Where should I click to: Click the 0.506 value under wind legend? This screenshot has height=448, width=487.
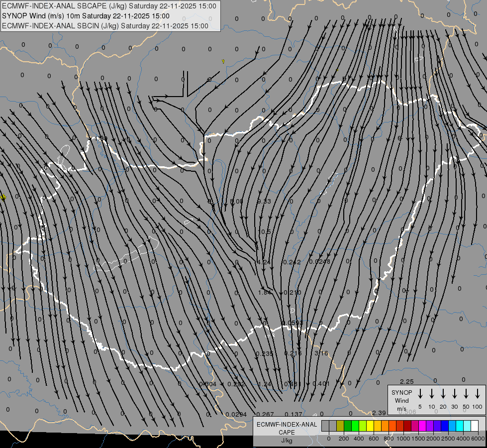point(407,412)
